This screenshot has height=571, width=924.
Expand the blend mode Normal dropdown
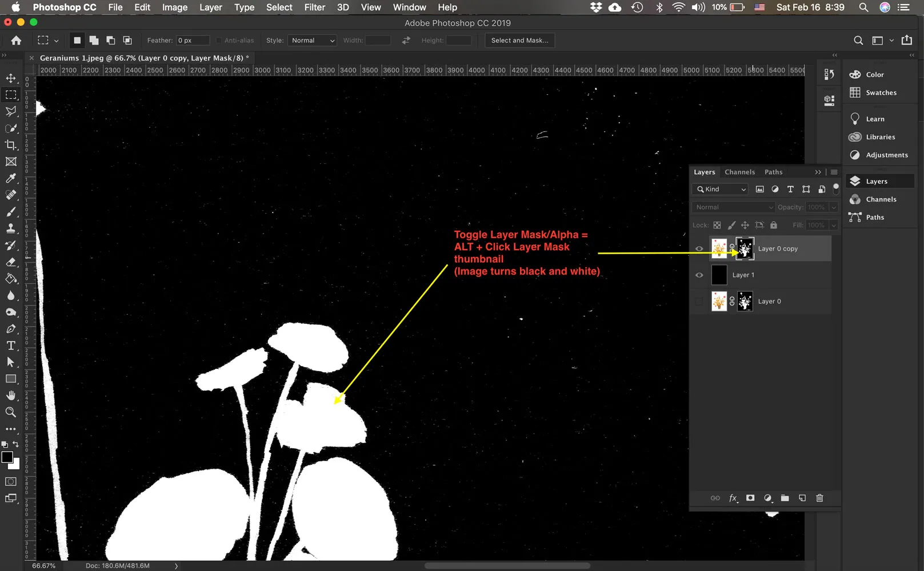tap(734, 207)
